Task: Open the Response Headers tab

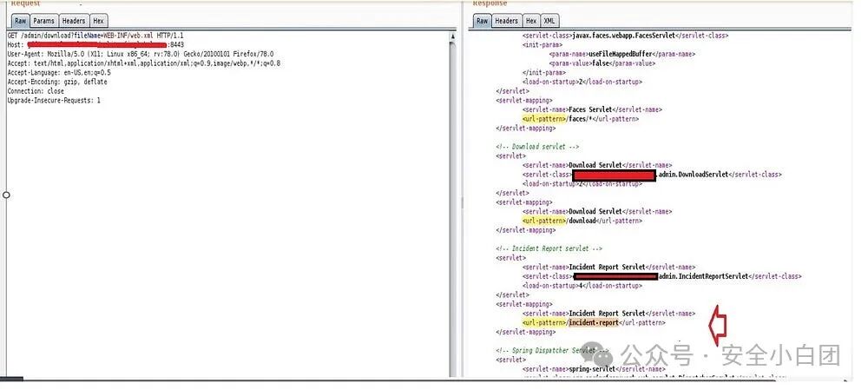Action: coord(506,21)
